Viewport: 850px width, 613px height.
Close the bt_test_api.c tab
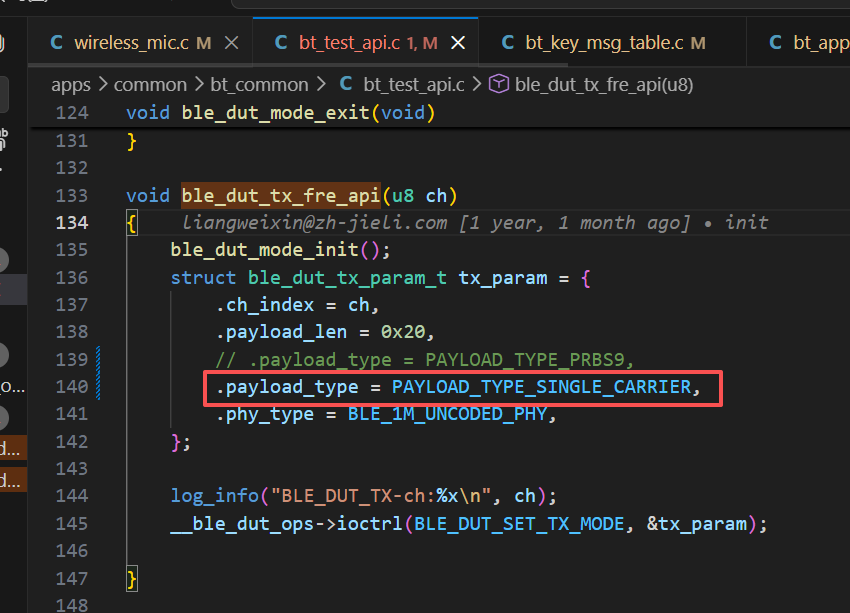point(458,42)
